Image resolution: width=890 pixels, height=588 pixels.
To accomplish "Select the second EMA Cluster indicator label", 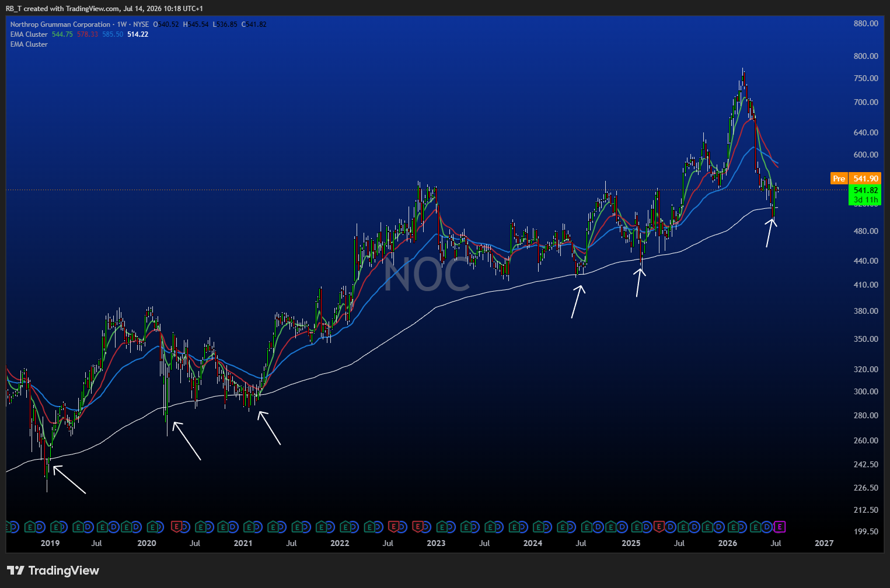I will pyautogui.click(x=29, y=44).
